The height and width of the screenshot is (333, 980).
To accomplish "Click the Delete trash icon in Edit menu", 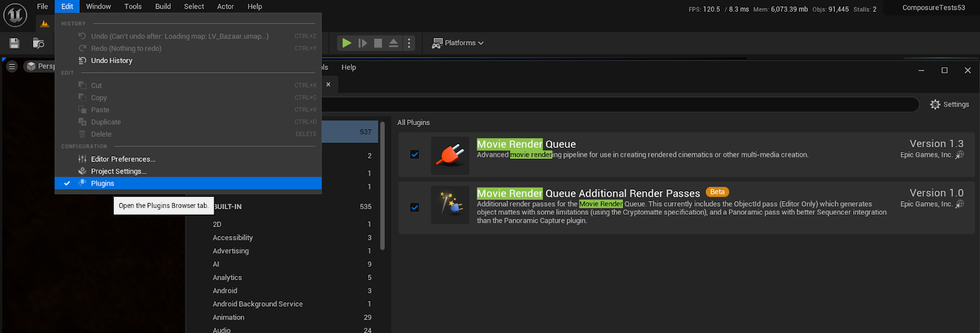I will click(82, 134).
